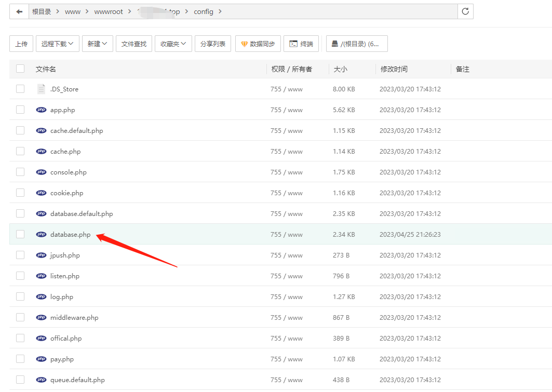Open the /(根目录) disk selector

(x=357, y=44)
